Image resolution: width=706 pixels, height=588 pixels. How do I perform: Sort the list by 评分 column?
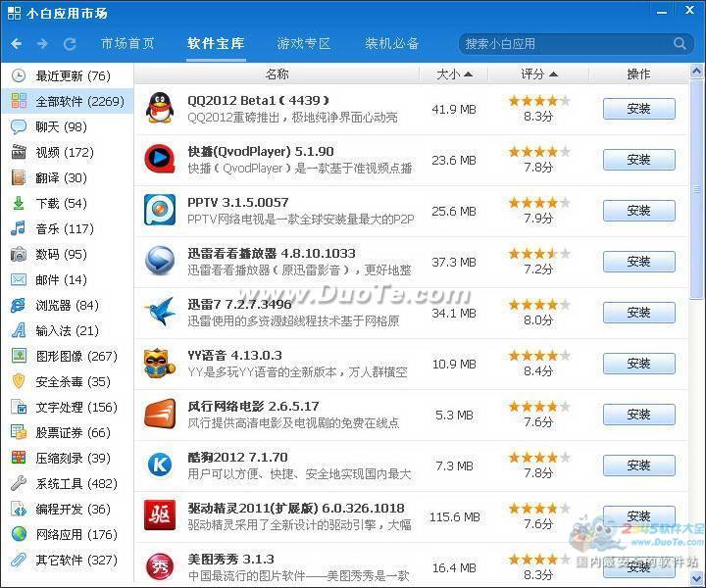click(539, 73)
